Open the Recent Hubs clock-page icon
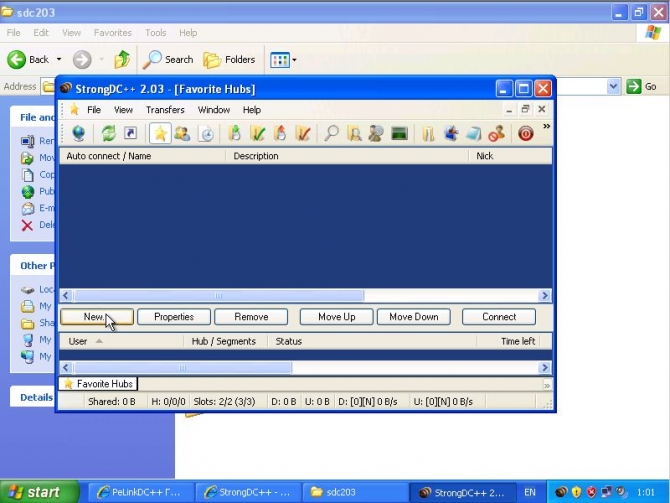Viewport: 670px width, 503px height. (206, 134)
